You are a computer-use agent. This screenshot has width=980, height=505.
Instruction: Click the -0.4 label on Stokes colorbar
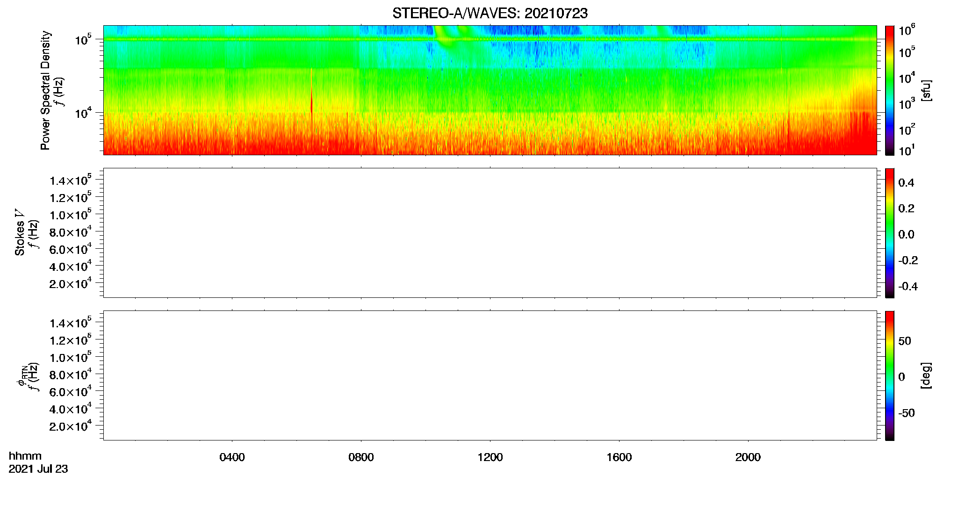(x=908, y=287)
